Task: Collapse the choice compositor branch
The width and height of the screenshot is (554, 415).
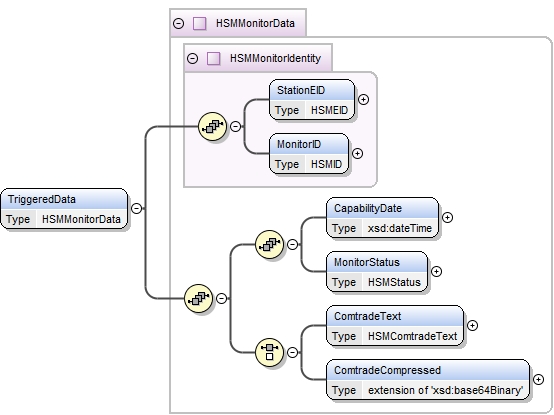Action: pos(293,352)
